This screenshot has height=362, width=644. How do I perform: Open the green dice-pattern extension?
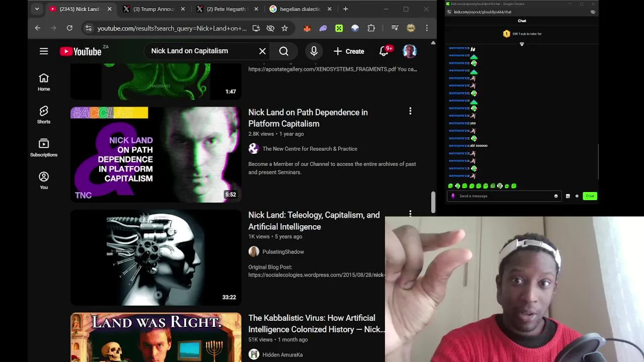click(339, 29)
